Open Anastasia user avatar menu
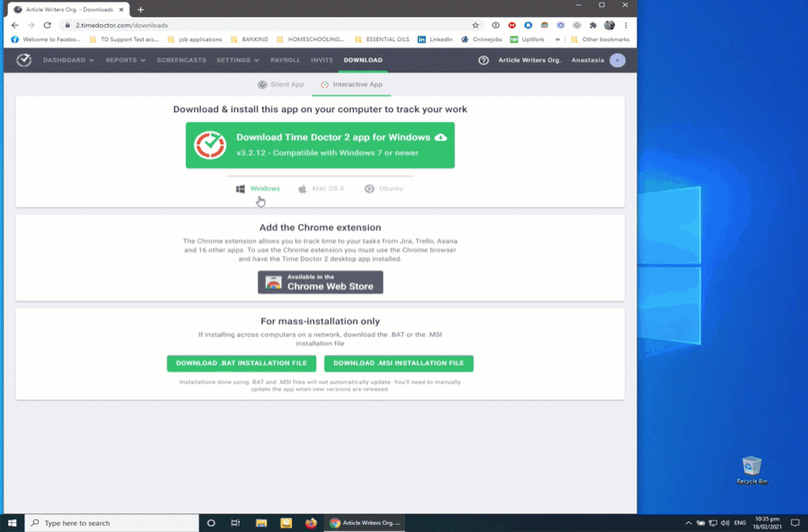Viewport: 808px width, 532px height. (618, 60)
